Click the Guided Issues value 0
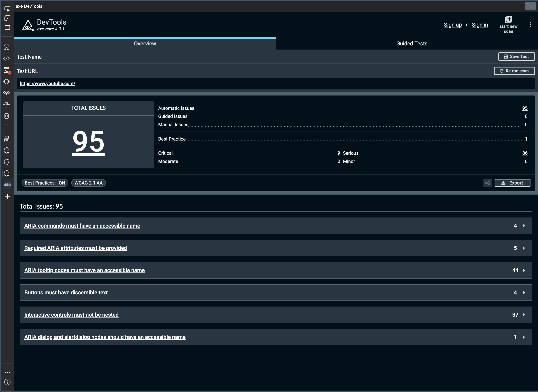Viewport: 538px width, 392px height. [x=526, y=116]
